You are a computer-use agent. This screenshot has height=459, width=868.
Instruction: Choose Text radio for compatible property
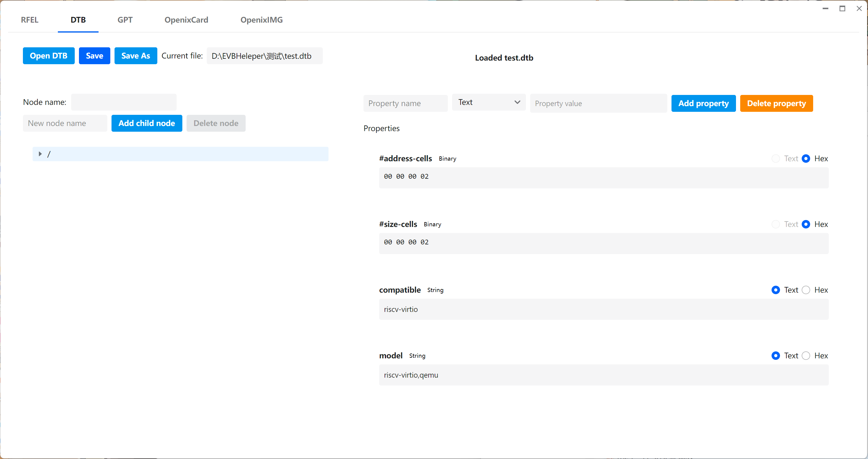pyautogui.click(x=775, y=290)
